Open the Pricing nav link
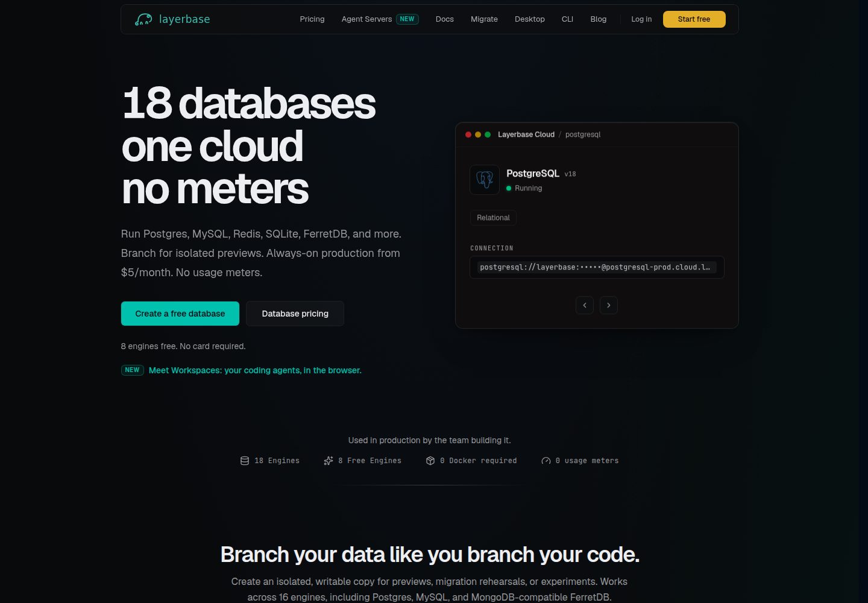 pyautogui.click(x=312, y=19)
